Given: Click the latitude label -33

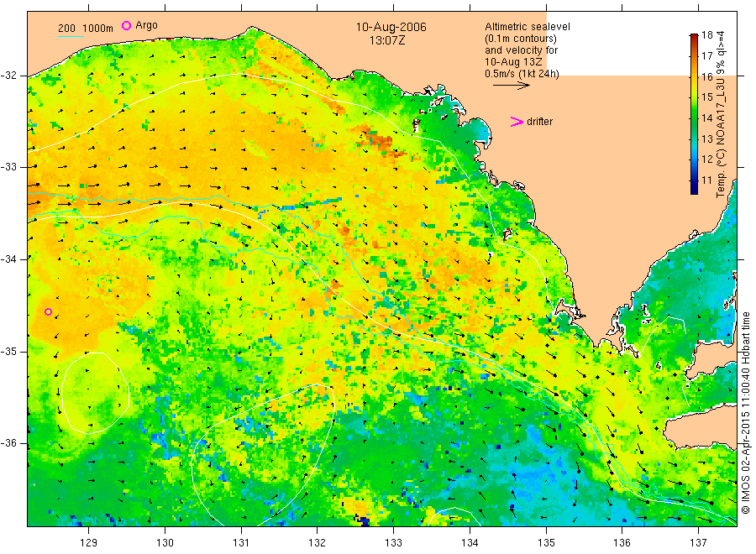Looking at the screenshot, I should point(8,167).
